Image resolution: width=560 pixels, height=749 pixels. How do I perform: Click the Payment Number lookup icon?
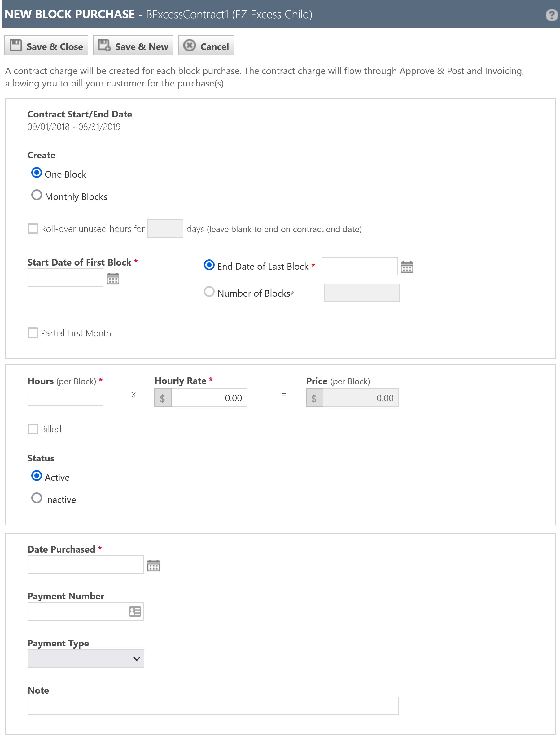point(135,611)
